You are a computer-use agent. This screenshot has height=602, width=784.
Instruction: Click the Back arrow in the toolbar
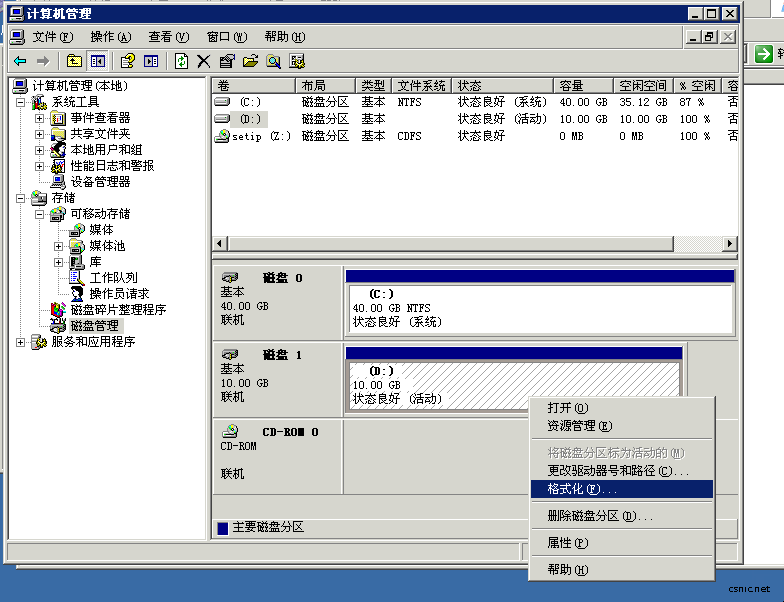pyautogui.click(x=20, y=61)
